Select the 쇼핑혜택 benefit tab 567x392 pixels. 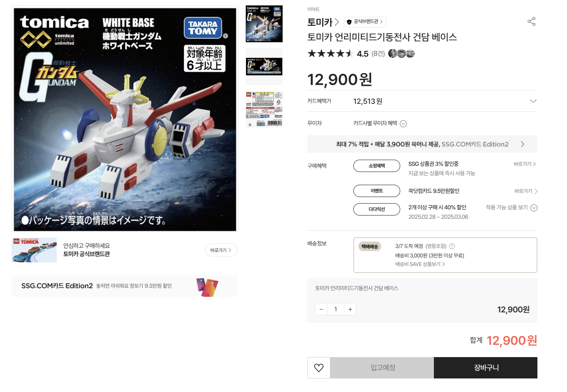coord(376,166)
